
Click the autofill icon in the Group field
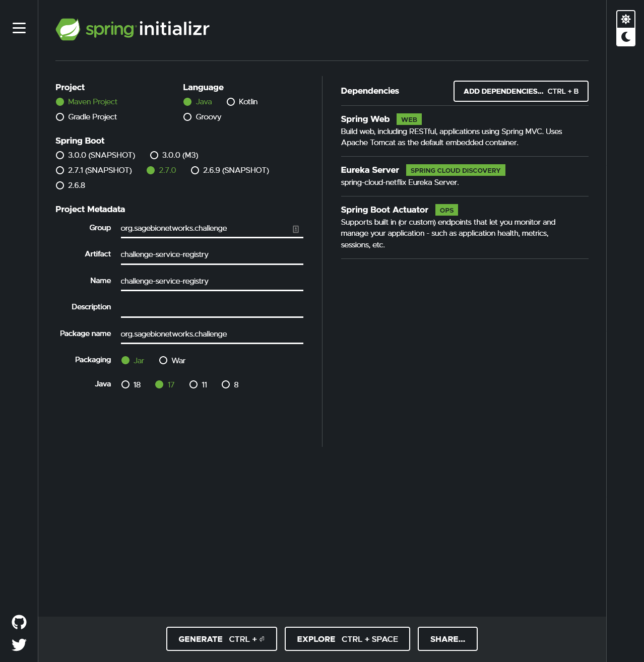[x=296, y=230]
